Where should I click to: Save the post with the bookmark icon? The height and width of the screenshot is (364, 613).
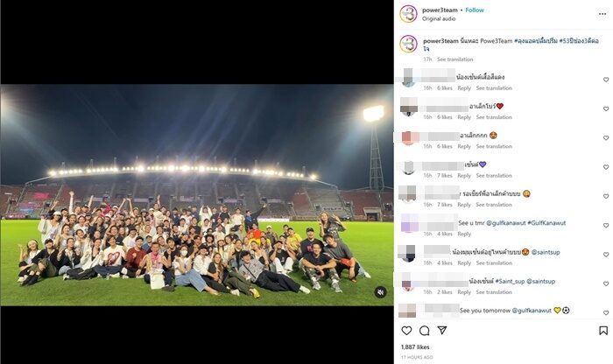(x=603, y=331)
